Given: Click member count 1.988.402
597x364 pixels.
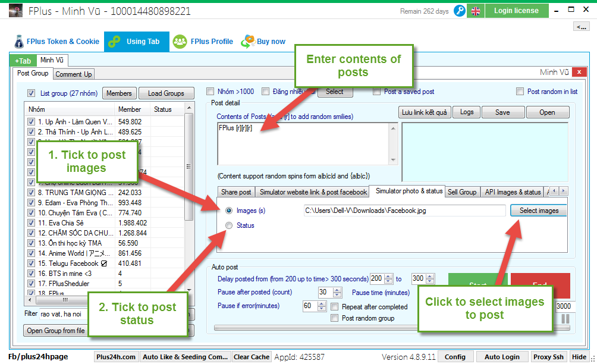Looking at the screenshot, I should [x=133, y=222].
